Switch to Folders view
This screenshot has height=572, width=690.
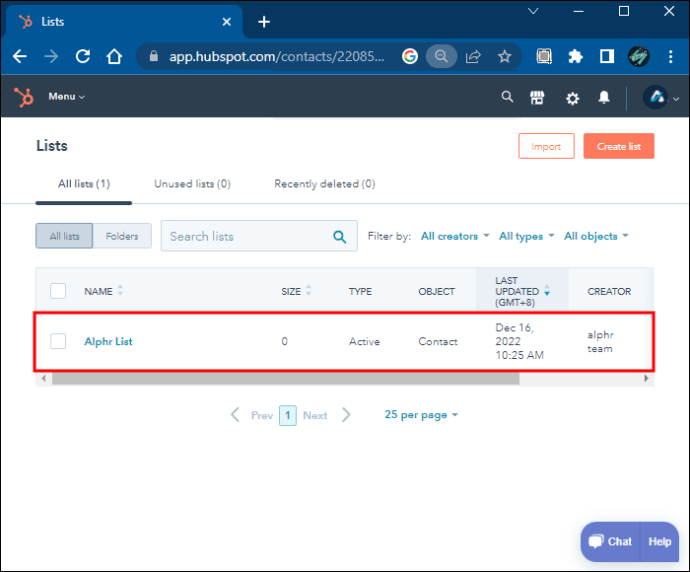pyautogui.click(x=122, y=236)
